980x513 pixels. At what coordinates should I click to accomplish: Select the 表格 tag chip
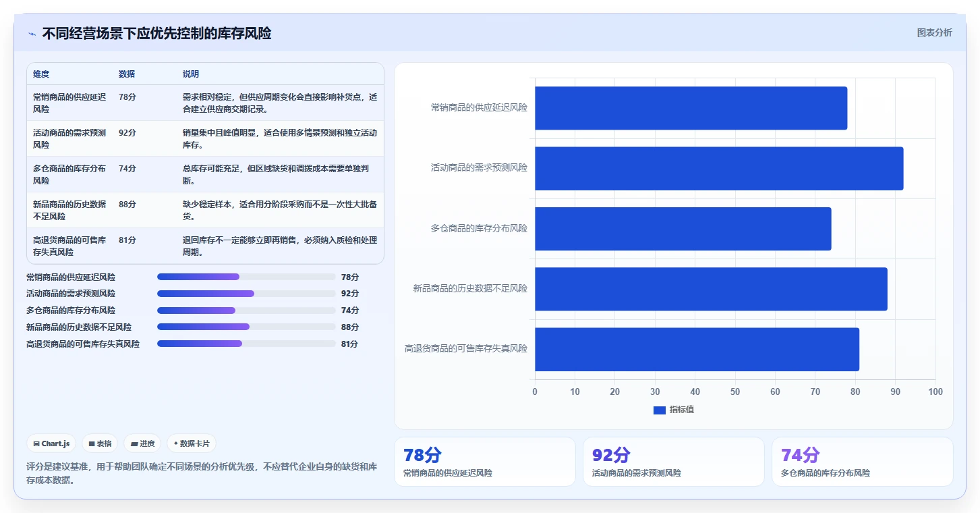[x=100, y=443]
